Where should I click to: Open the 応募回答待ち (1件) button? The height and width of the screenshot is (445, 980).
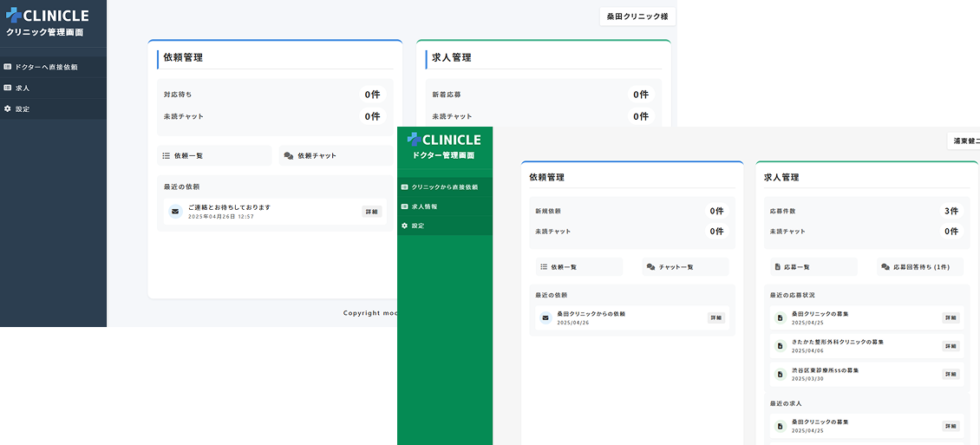pyautogui.click(x=920, y=267)
